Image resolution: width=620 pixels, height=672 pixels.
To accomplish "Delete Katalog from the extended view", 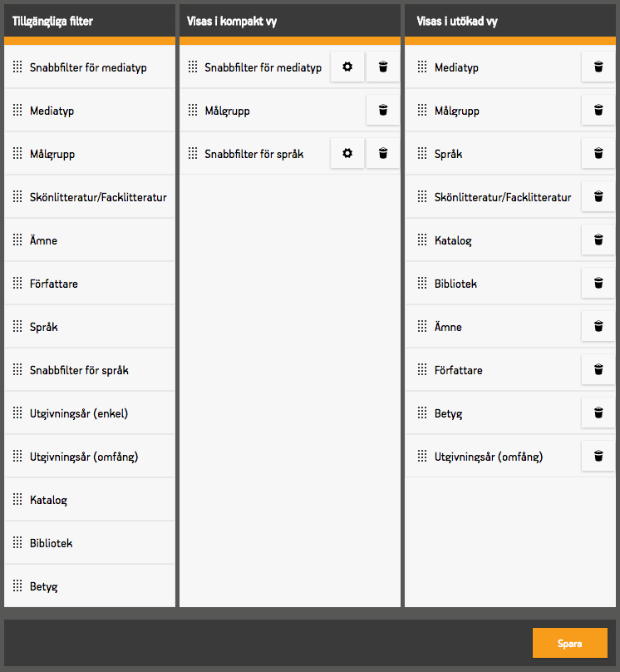I will tap(598, 240).
